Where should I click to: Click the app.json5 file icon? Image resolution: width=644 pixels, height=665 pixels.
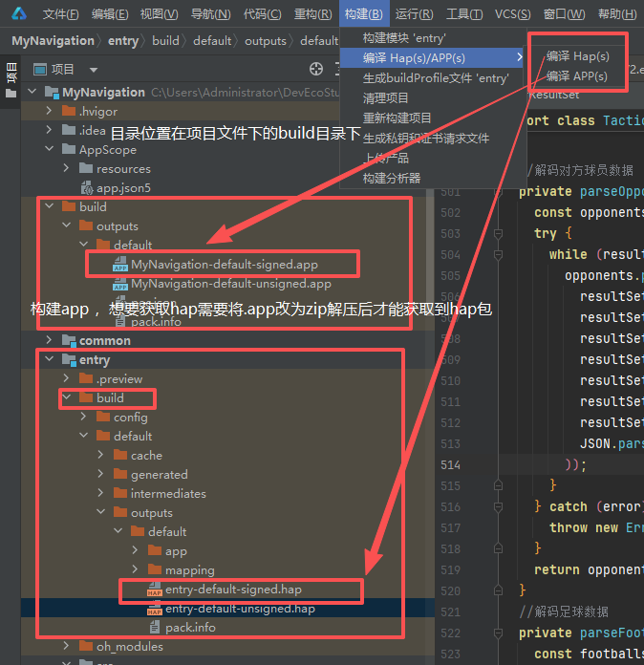coord(86,188)
